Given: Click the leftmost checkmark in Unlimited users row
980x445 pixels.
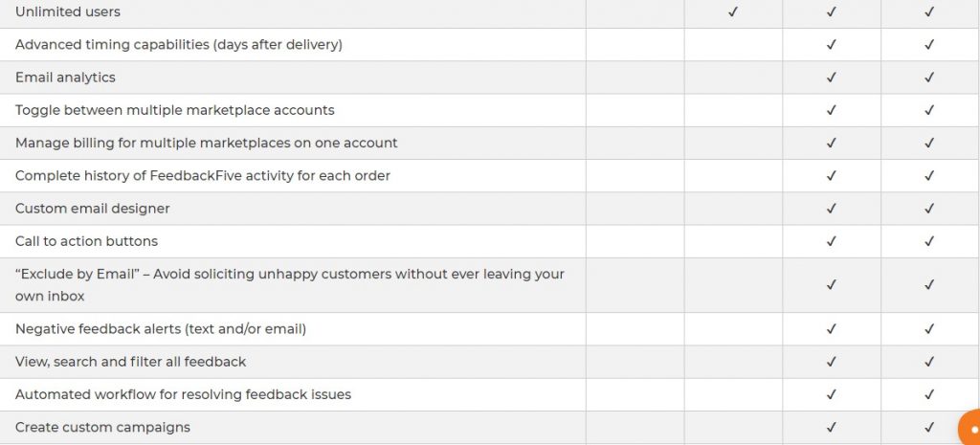Looking at the screenshot, I should coord(733,11).
